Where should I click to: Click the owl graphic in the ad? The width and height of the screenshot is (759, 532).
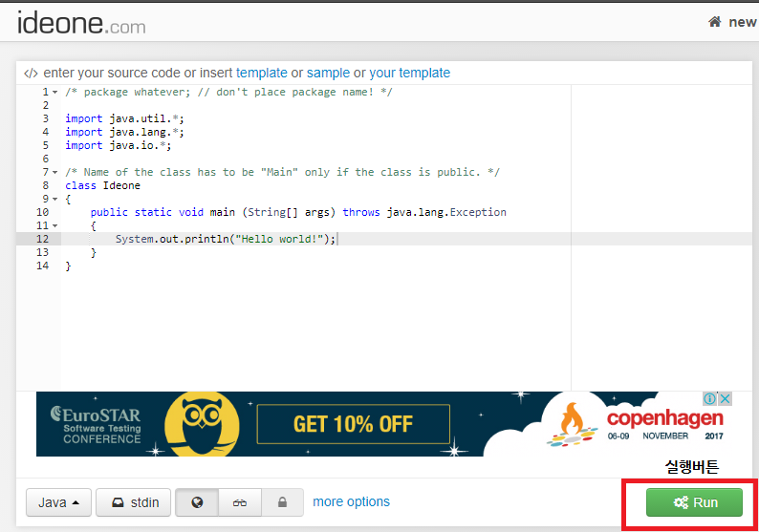202,424
